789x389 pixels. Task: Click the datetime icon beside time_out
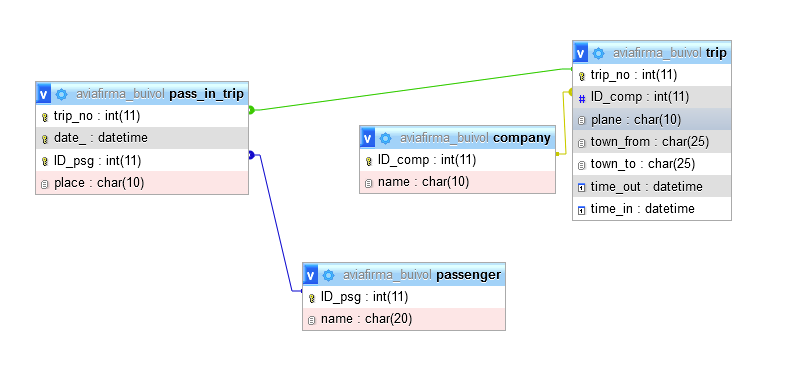(582, 188)
